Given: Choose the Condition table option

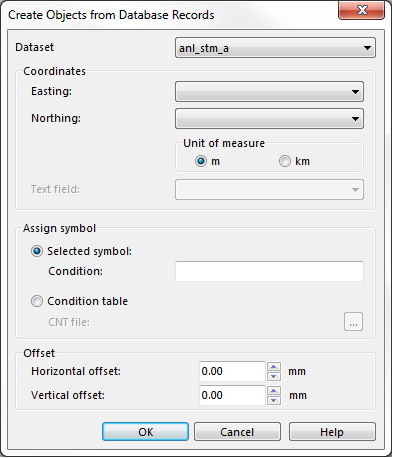Looking at the screenshot, I should (x=37, y=301).
